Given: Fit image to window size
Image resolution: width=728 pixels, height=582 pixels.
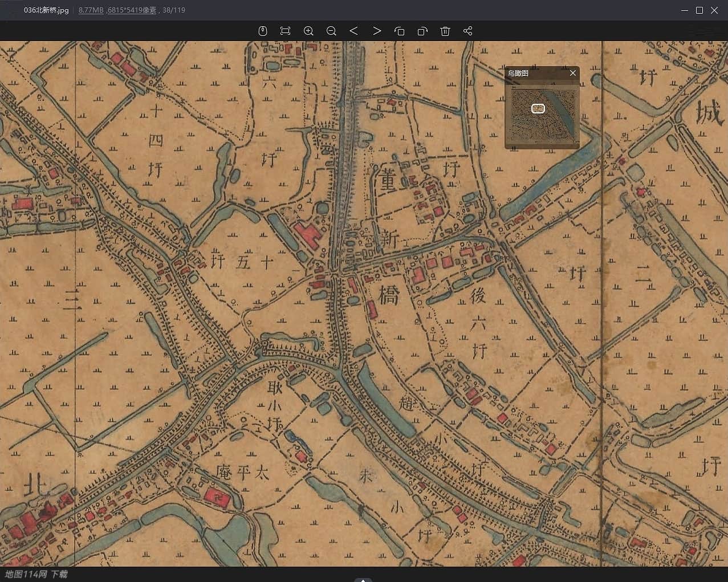Looking at the screenshot, I should 286,31.
